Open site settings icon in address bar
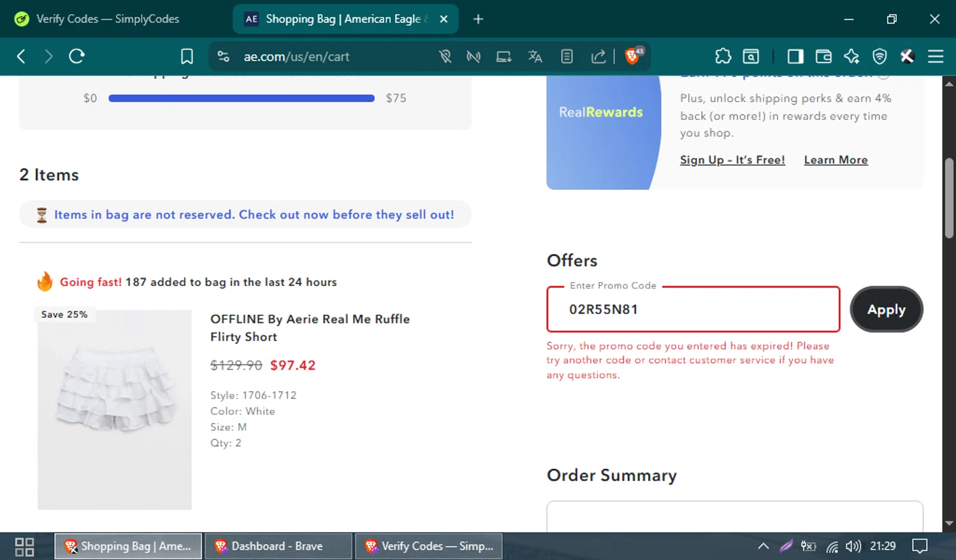The width and height of the screenshot is (956, 560). click(223, 57)
